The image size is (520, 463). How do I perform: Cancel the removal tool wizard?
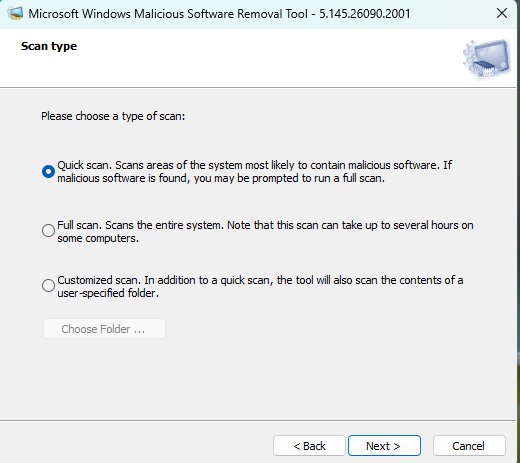pyautogui.click(x=469, y=446)
